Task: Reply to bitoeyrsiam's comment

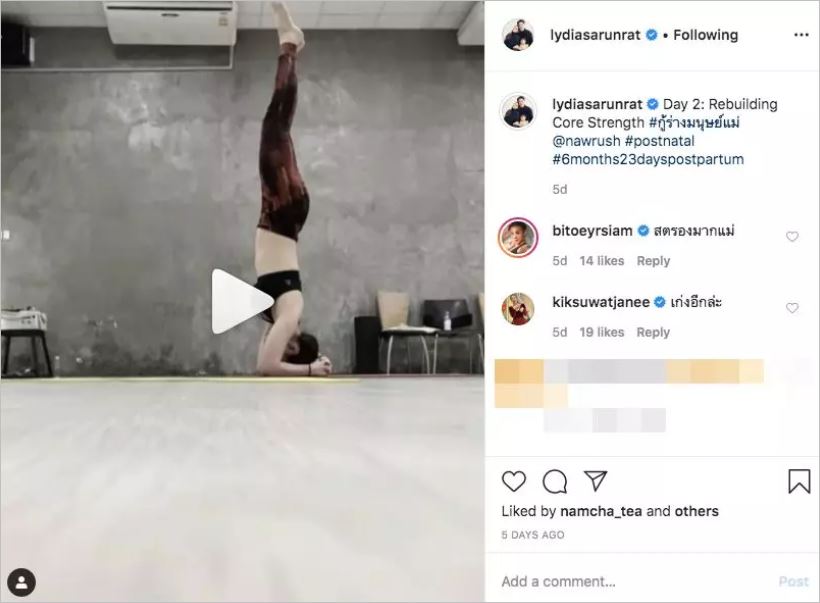Action: pos(653,261)
